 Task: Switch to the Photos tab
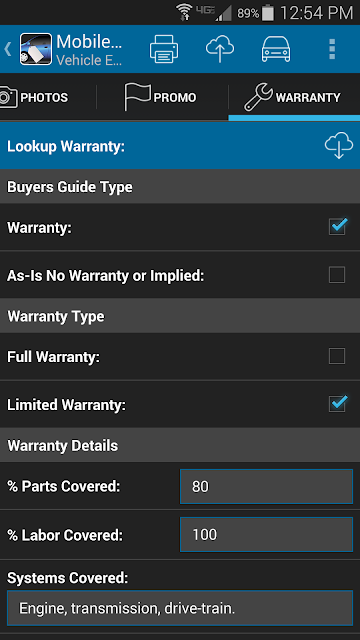(x=34, y=97)
